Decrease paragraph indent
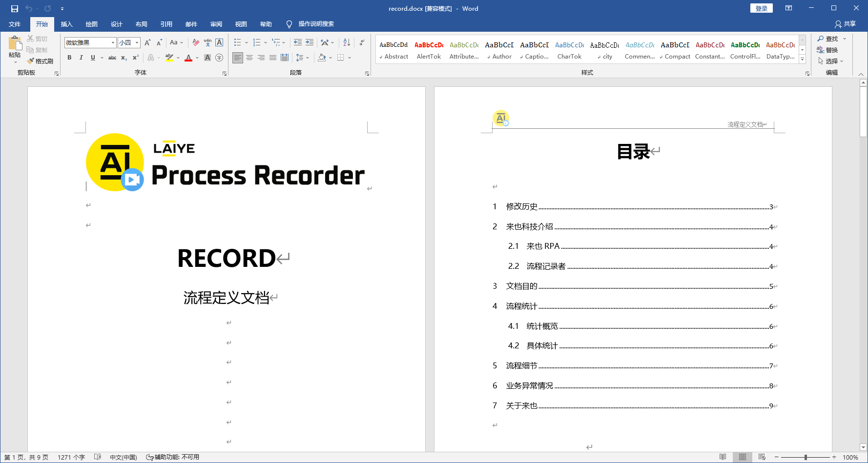Screen dimensions: 868x463 coord(298,42)
